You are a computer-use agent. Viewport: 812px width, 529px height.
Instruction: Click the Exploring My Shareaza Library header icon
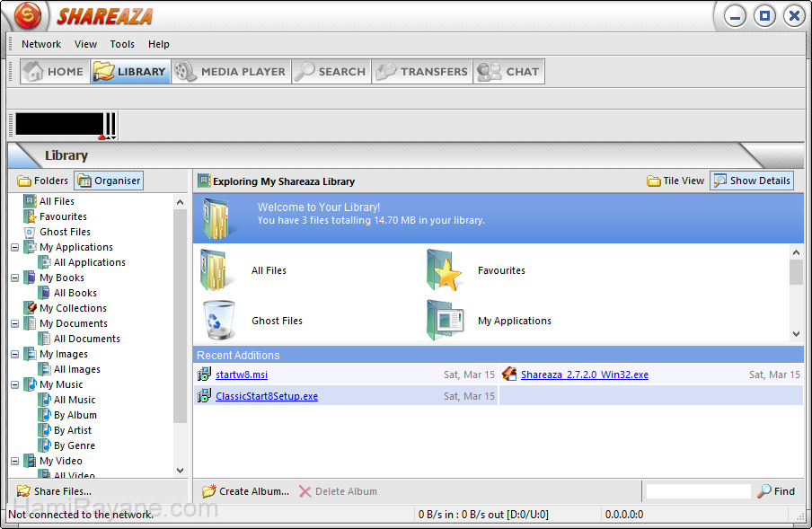pyautogui.click(x=204, y=181)
